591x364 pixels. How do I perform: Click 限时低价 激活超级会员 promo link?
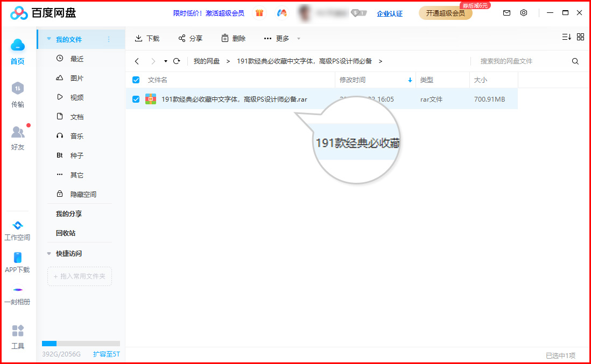pyautogui.click(x=209, y=13)
